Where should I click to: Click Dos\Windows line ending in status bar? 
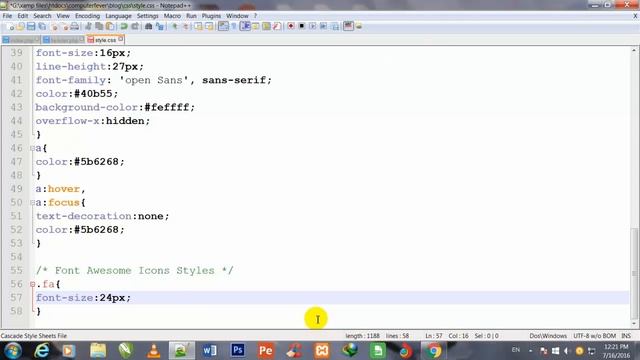548,336
